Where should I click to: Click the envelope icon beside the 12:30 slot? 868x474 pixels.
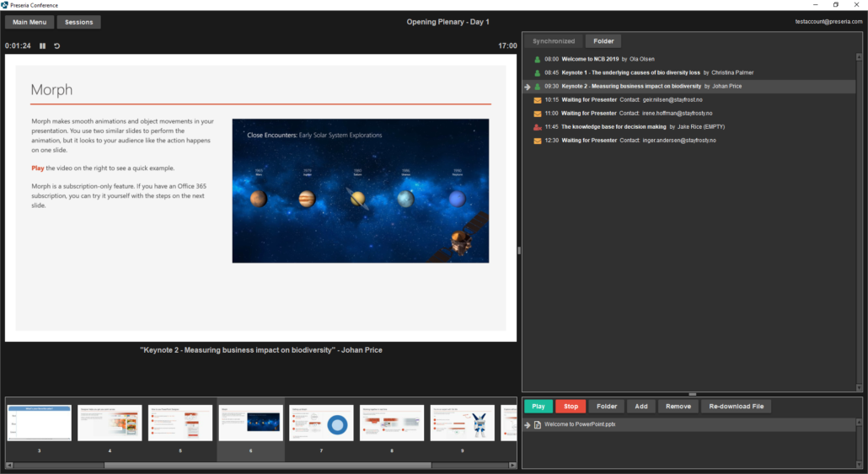pos(537,141)
